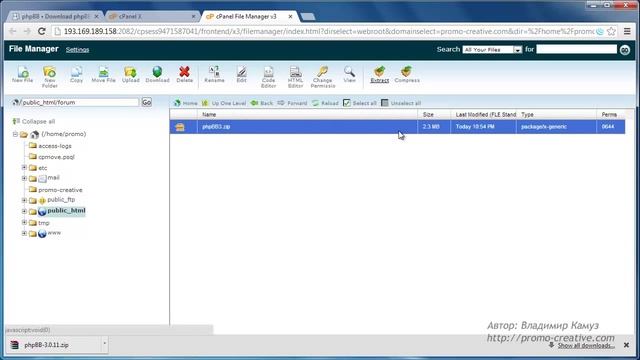
Task: Expand the www folder node
Action: click(x=24, y=233)
